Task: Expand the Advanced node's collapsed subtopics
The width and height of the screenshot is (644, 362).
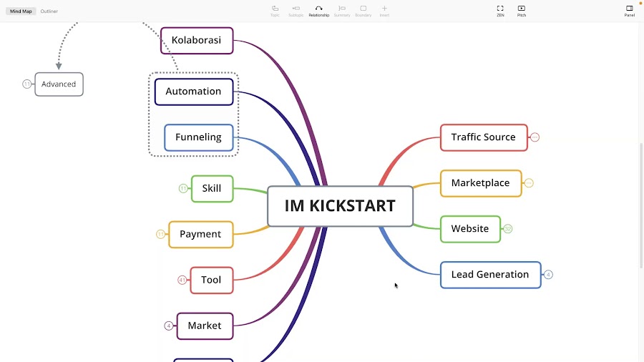Action: point(26,84)
